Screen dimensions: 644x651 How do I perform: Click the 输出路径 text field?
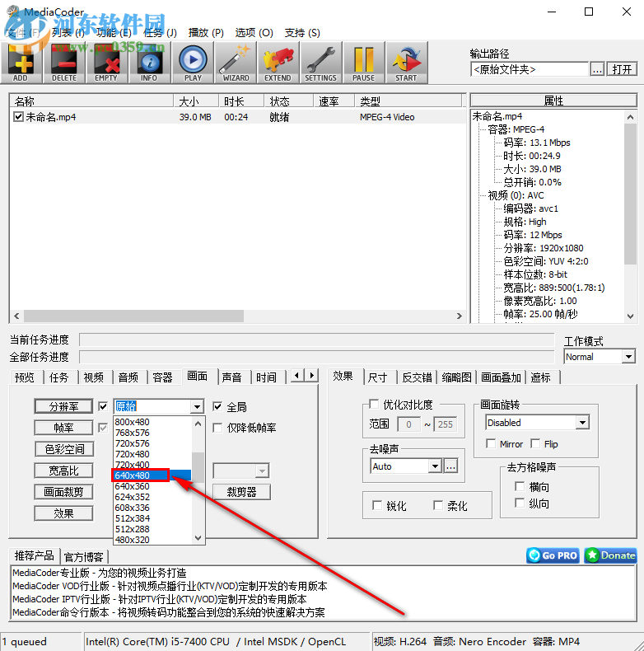[x=530, y=69]
